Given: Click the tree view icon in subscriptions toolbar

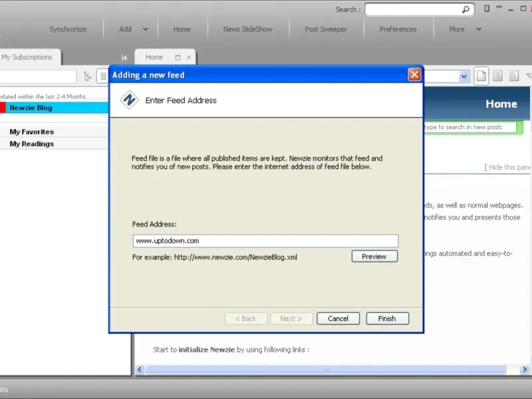Looking at the screenshot, I should click(x=88, y=76).
